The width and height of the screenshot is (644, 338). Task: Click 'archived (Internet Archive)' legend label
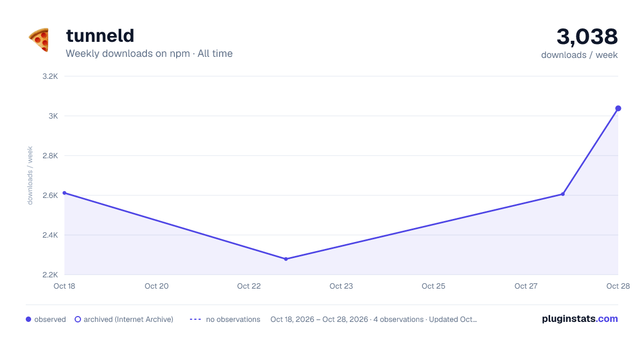[x=128, y=319]
